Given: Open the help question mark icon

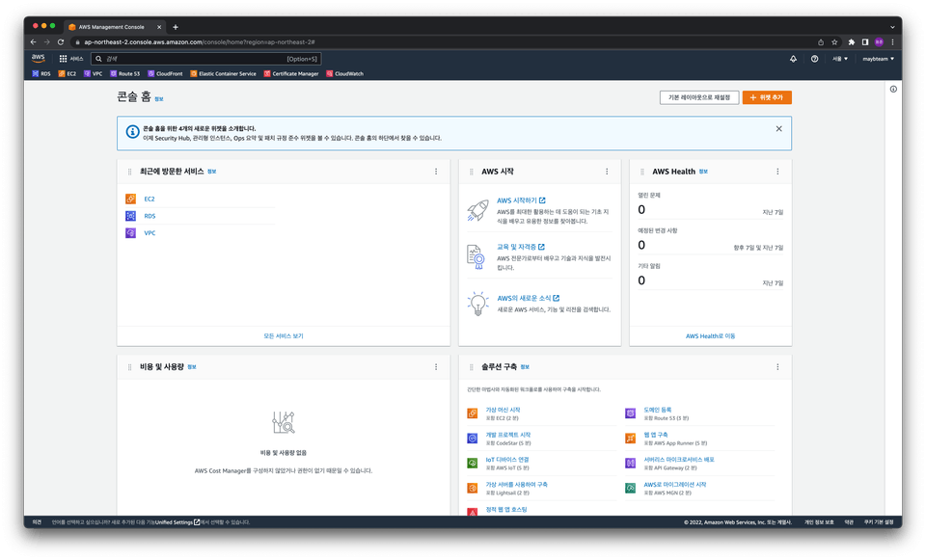Looking at the screenshot, I should click(814, 59).
